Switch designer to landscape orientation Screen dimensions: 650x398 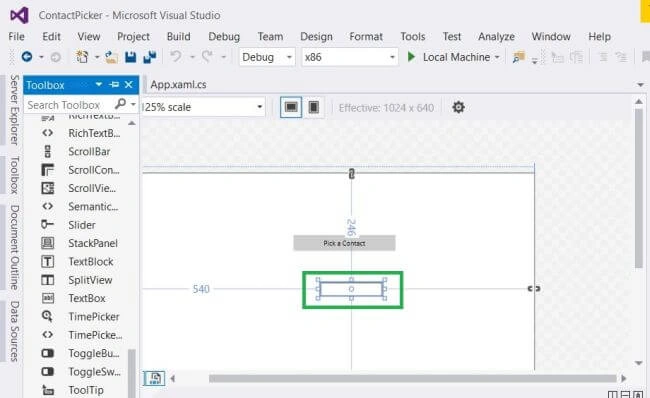tap(291, 107)
